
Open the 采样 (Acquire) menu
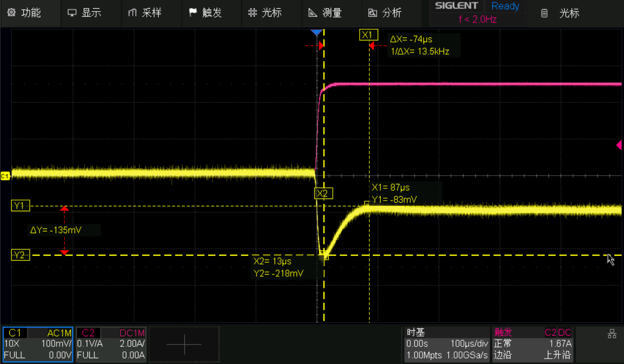pos(145,13)
